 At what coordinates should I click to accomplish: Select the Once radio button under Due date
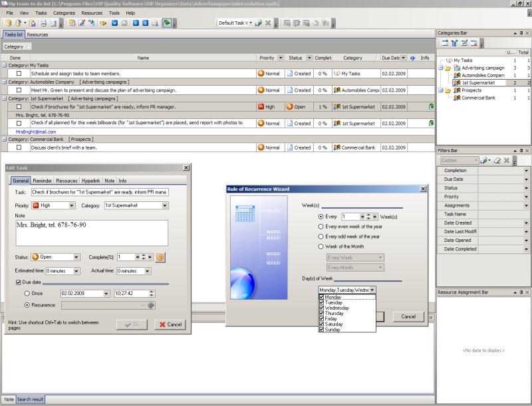pos(27,293)
